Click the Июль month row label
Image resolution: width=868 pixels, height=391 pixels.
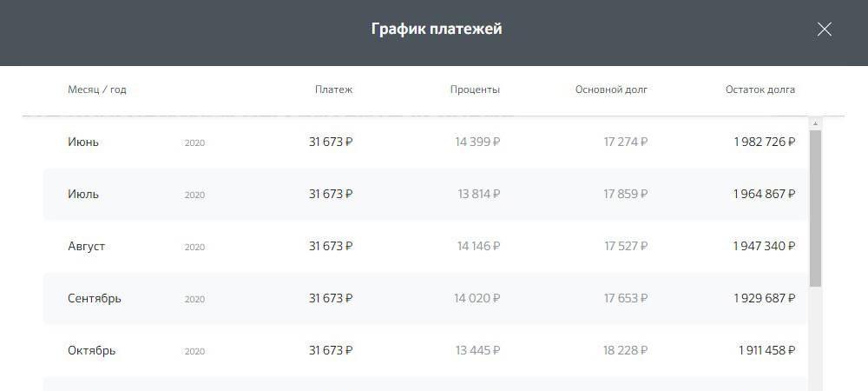[x=83, y=194]
